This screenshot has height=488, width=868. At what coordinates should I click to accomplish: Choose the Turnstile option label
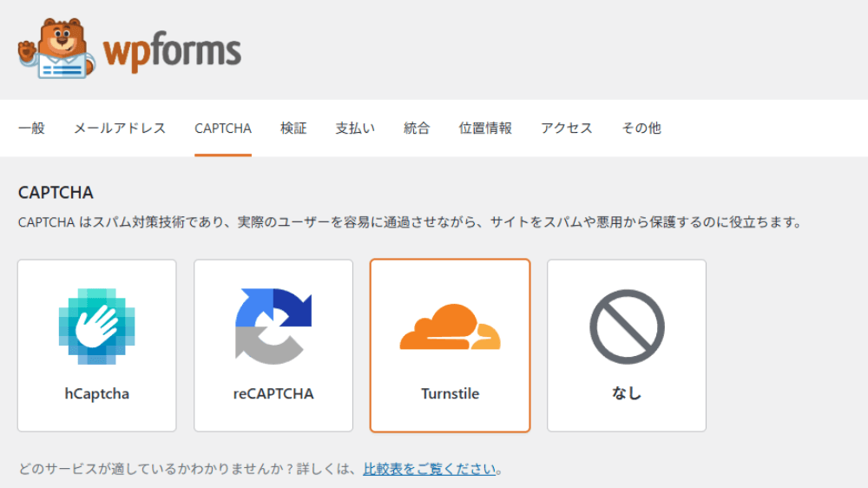450,393
